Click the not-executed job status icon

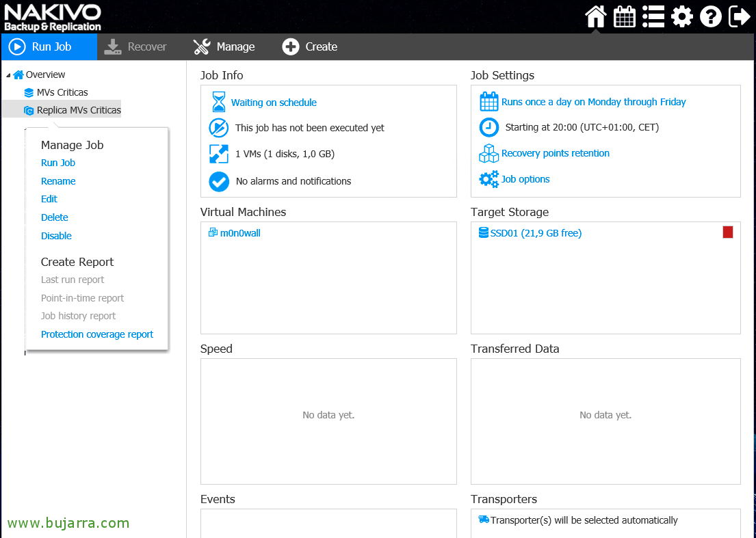(219, 128)
